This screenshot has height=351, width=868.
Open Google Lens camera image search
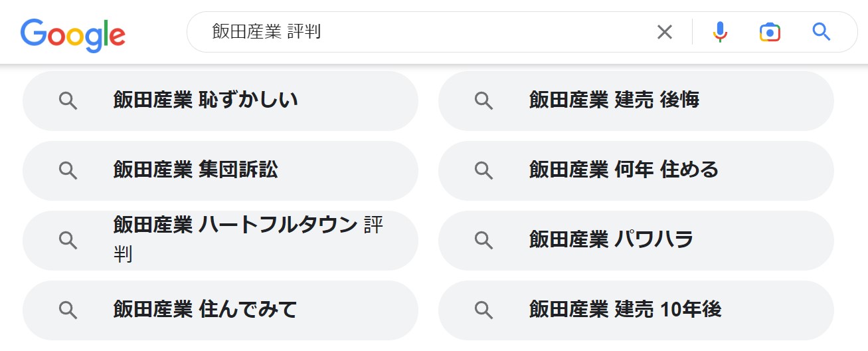[x=770, y=32]
